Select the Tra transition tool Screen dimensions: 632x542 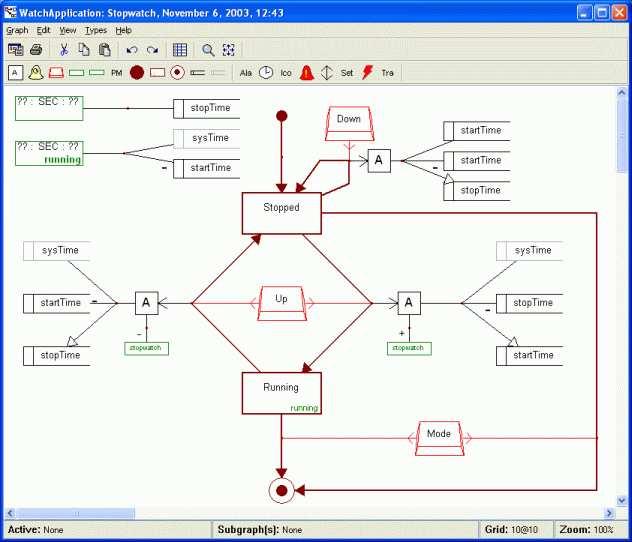coord(387,73)
